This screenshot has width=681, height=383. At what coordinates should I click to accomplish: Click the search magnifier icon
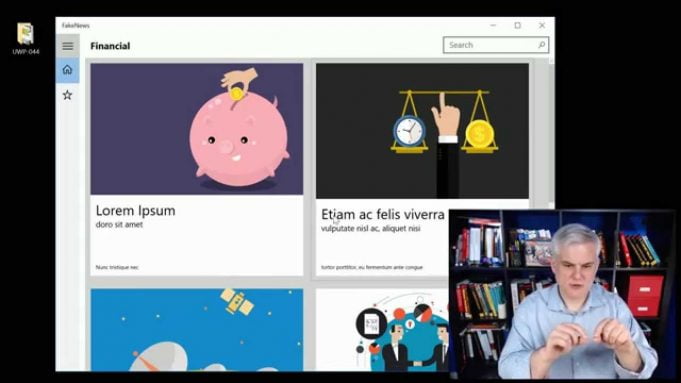[x=542, y=45]
